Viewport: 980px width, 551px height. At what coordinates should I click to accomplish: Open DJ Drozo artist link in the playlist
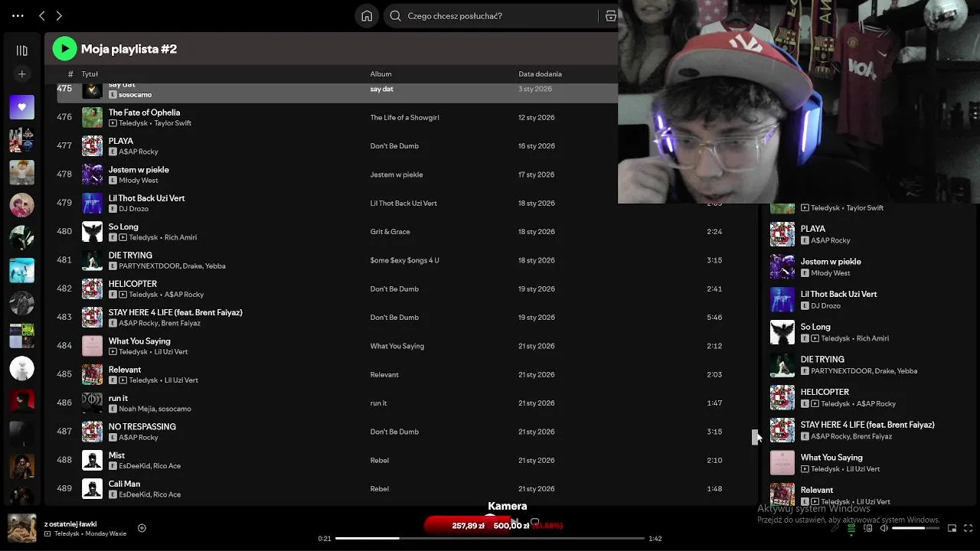(x=134, y=209)
